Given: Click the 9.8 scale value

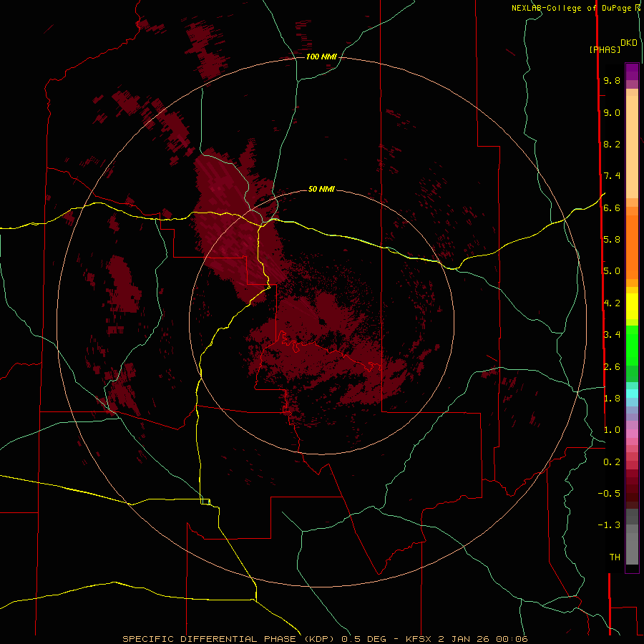Looking at the screenshot, I should (612, 80).
